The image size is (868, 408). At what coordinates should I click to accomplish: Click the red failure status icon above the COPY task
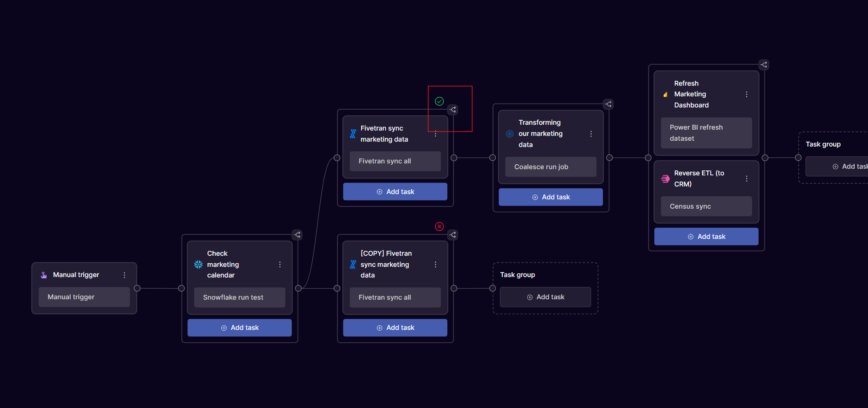(439, 226)
